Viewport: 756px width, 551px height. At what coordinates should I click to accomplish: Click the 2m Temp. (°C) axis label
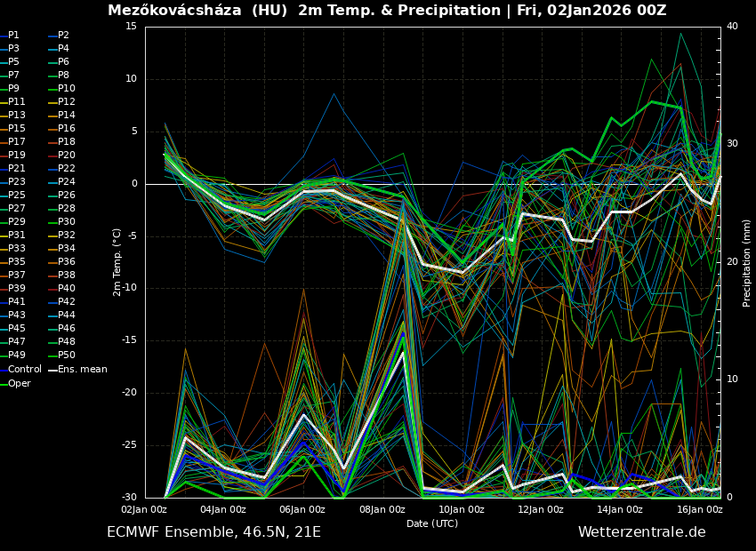(x=117, y=261)
